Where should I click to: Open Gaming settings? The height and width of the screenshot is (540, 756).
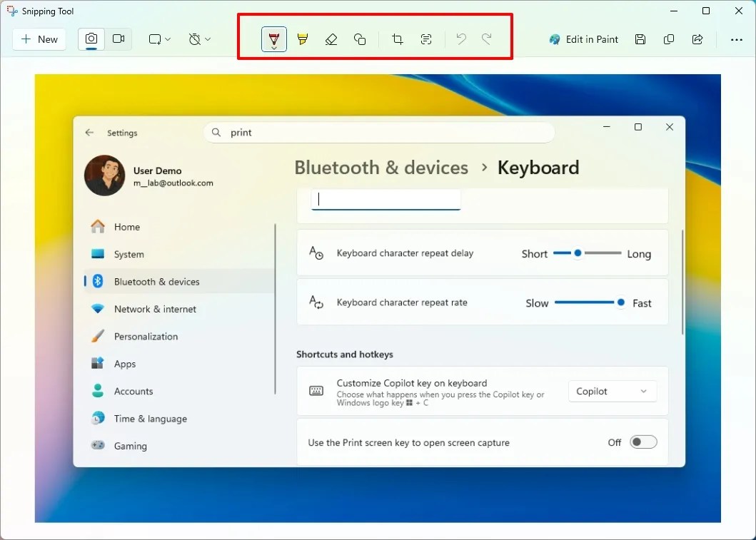179,446
